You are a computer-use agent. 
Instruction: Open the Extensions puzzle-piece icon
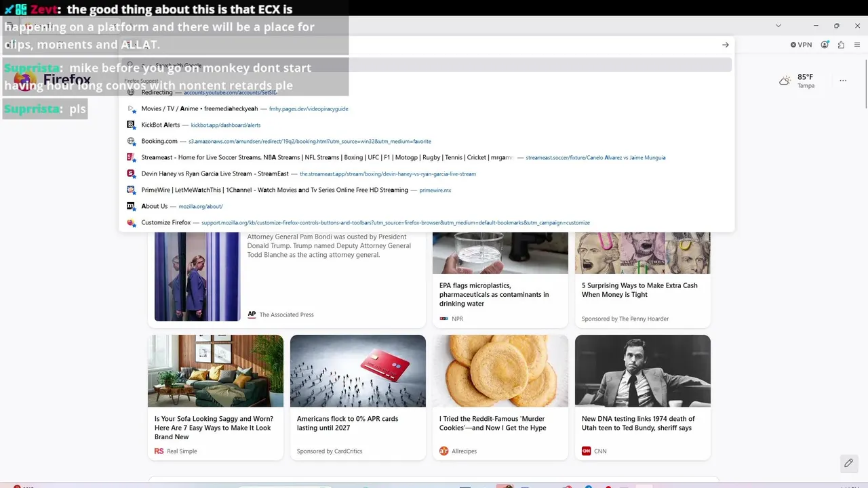pyautogui.click(x=841, y=45)
